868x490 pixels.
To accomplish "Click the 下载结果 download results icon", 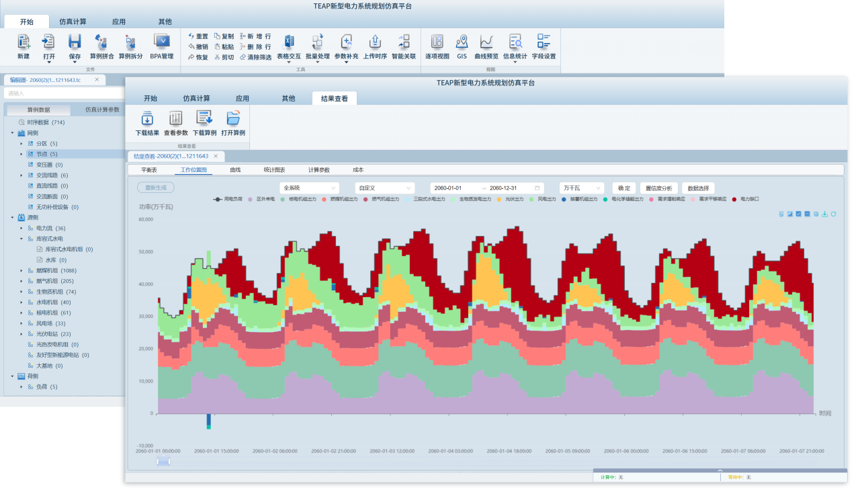I will click(x=147, y=119).
